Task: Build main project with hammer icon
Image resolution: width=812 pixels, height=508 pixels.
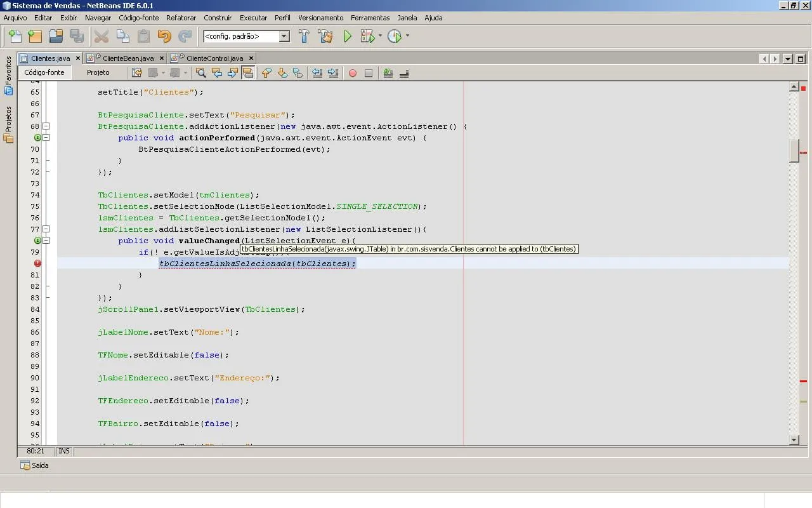Action: [x=304, y=36]
